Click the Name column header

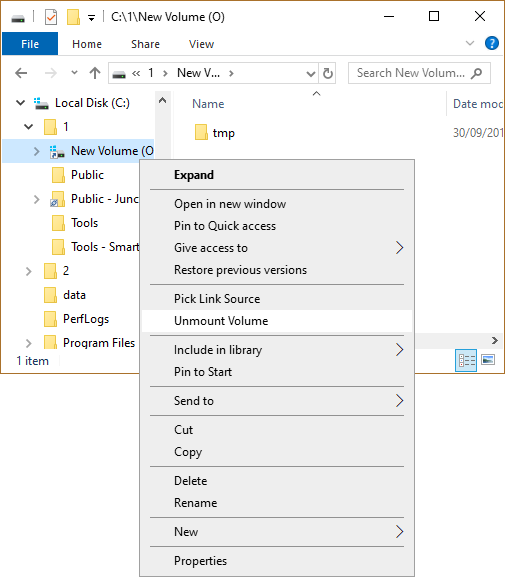[x=208, y=104]
